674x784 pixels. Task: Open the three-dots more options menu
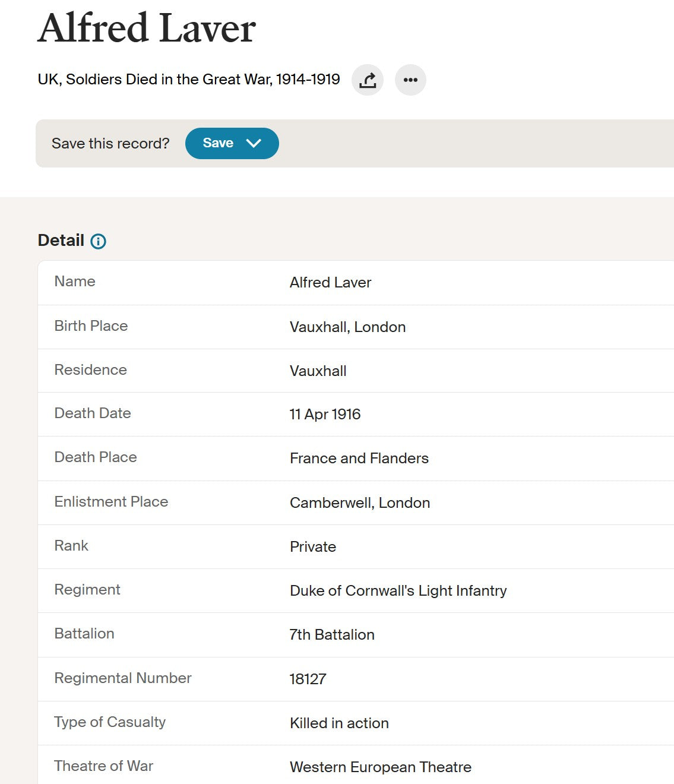tap(410, 80)
